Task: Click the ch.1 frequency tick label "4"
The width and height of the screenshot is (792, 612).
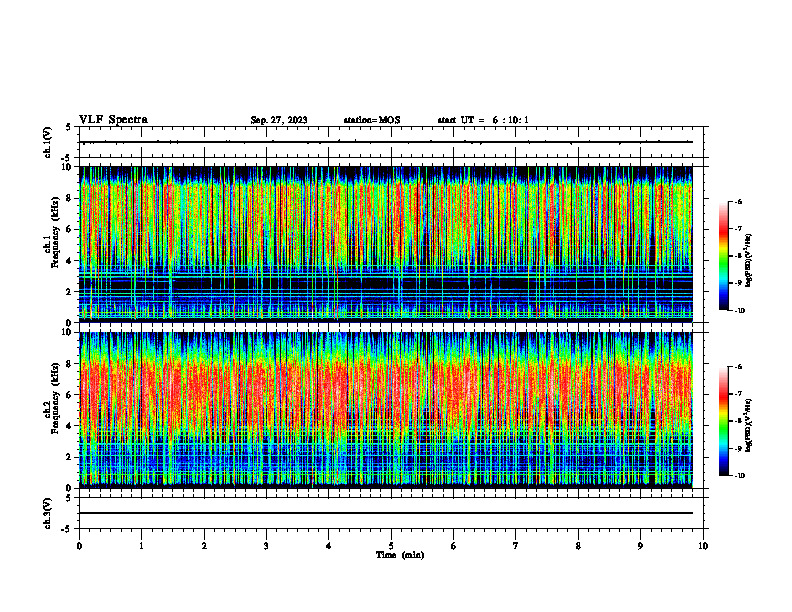Action: click(x=70, y=261)
